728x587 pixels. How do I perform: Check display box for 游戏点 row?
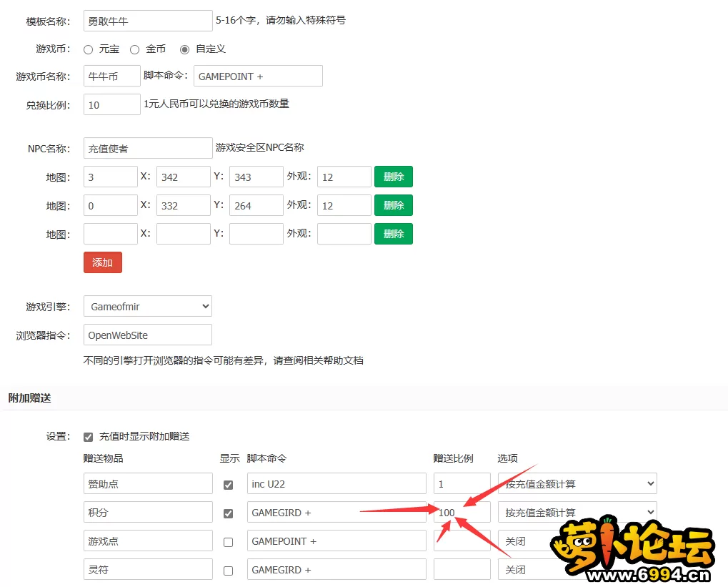(228, 542)
